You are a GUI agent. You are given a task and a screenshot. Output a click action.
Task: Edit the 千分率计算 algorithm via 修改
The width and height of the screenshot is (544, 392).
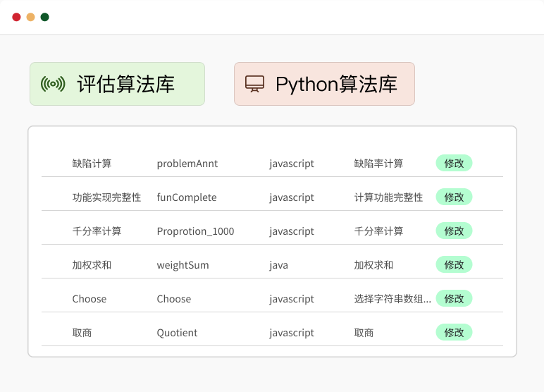(454, 231)
